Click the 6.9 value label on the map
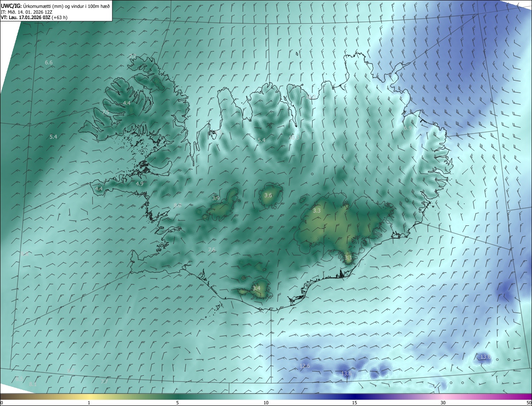Image resolution: width=532 pixels, height=406 pixels. [x=408, y=128]
